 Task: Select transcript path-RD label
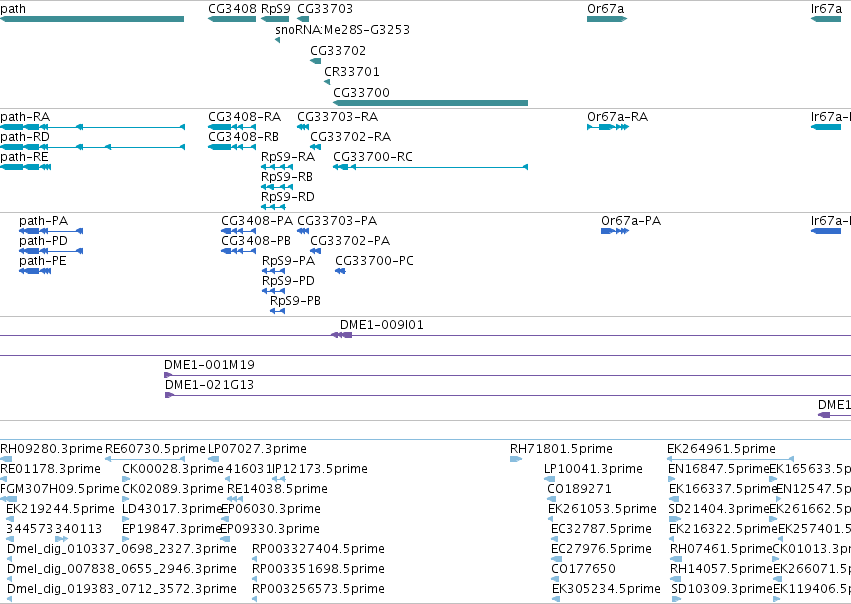click(x=25, y=137)
